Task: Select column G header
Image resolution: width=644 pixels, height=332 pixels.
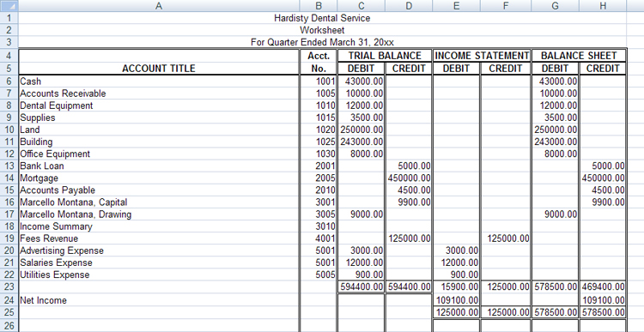Action: click(x=555, y=6)
